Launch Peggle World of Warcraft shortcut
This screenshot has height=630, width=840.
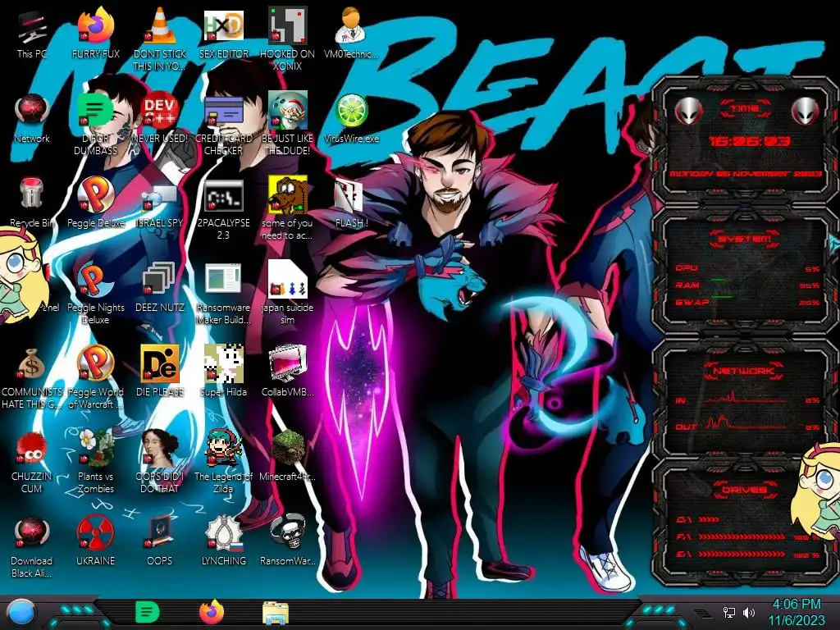[x=95, y=377]
